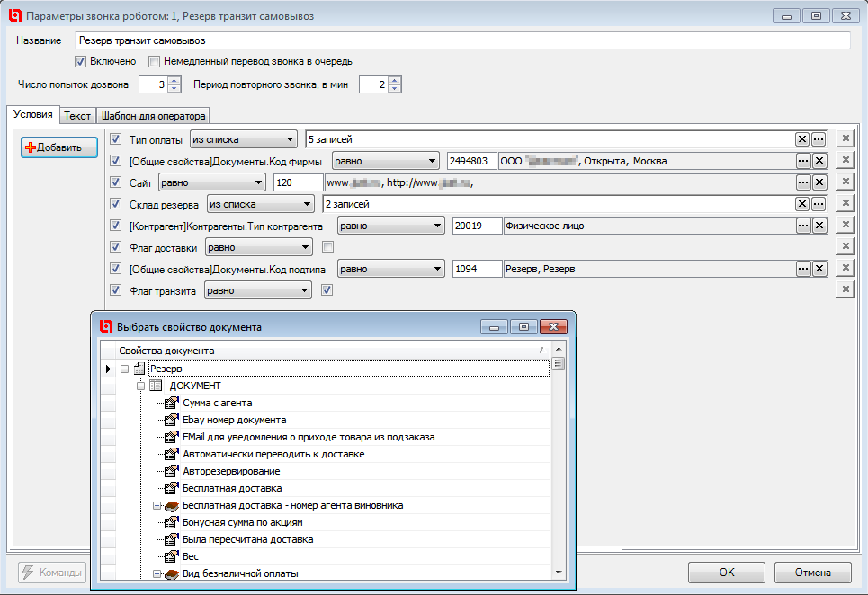Click the icon beside Авторезервирование

point(172,471)
